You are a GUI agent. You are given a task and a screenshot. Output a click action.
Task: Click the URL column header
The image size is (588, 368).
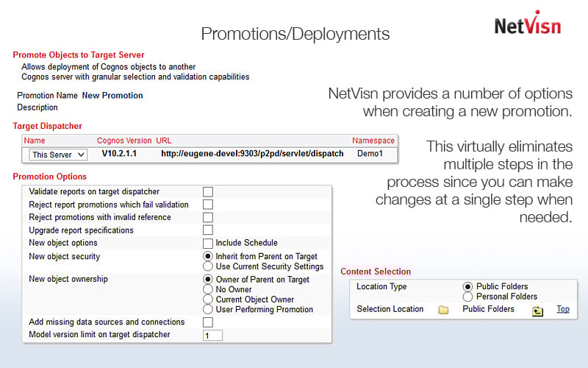(x=163, y=141)
